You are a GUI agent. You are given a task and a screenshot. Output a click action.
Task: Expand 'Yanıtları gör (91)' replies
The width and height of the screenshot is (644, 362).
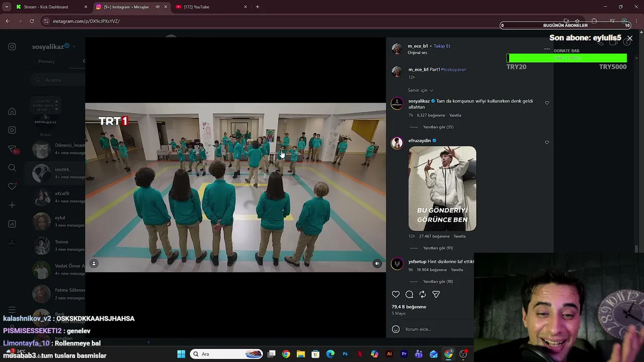click(438, 248)
